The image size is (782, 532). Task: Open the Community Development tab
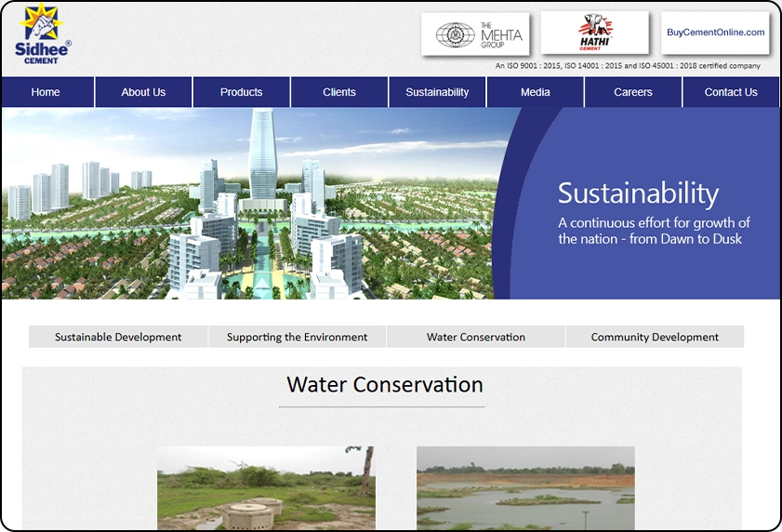[655, 337]
